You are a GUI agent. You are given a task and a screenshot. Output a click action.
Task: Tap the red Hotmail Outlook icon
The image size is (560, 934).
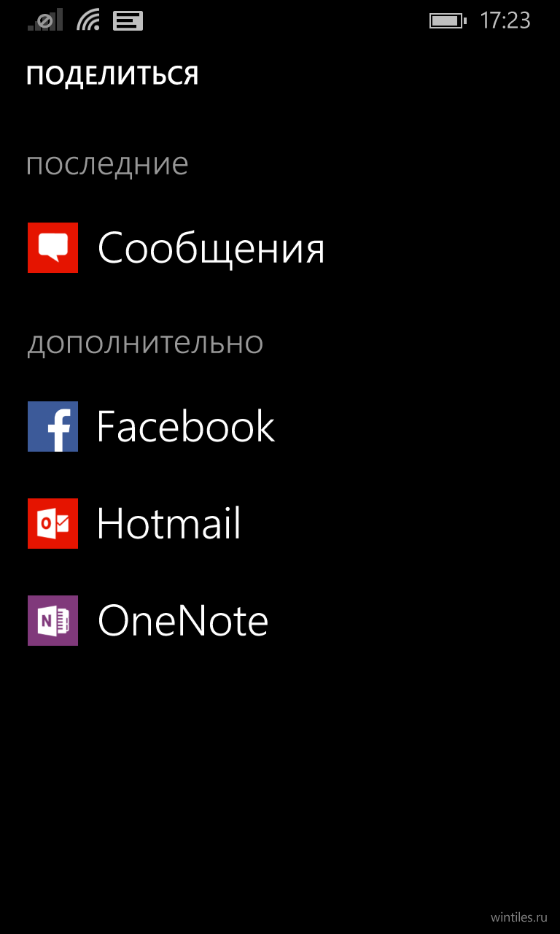(52, 523)
